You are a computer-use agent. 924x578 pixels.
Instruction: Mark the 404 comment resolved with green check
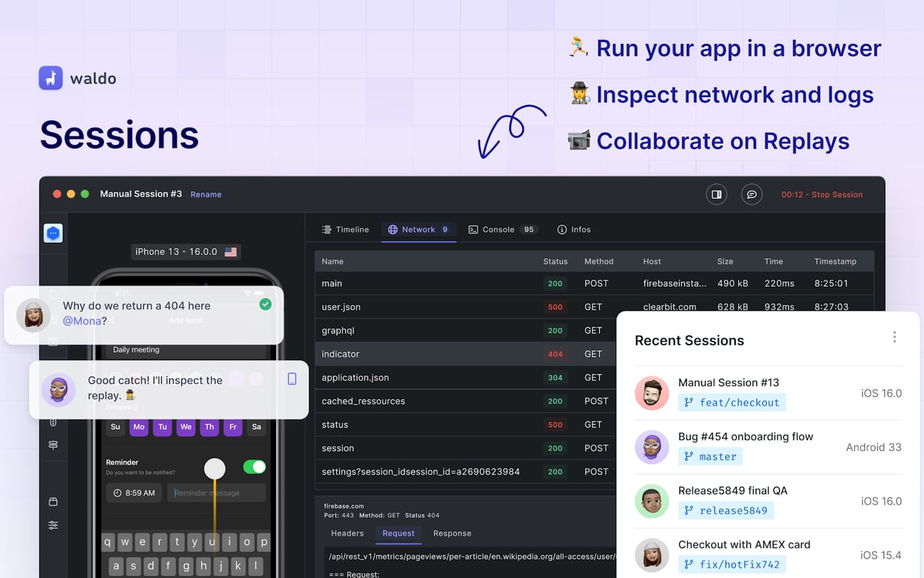tap(265, 304)
